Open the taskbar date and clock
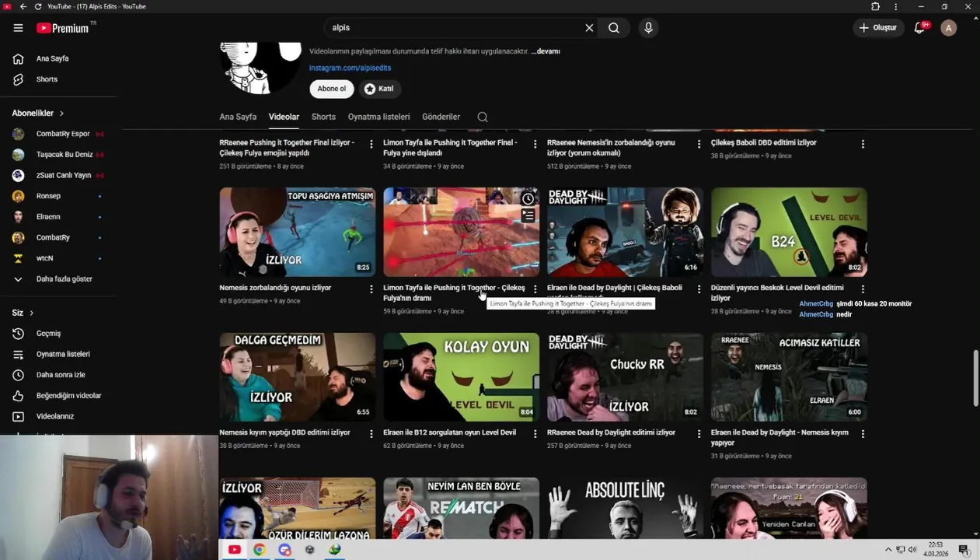980x560 pixels. (x=935, y=549)
